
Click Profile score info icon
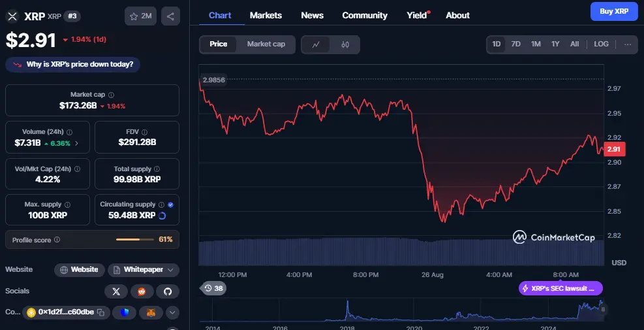point(57,239)
